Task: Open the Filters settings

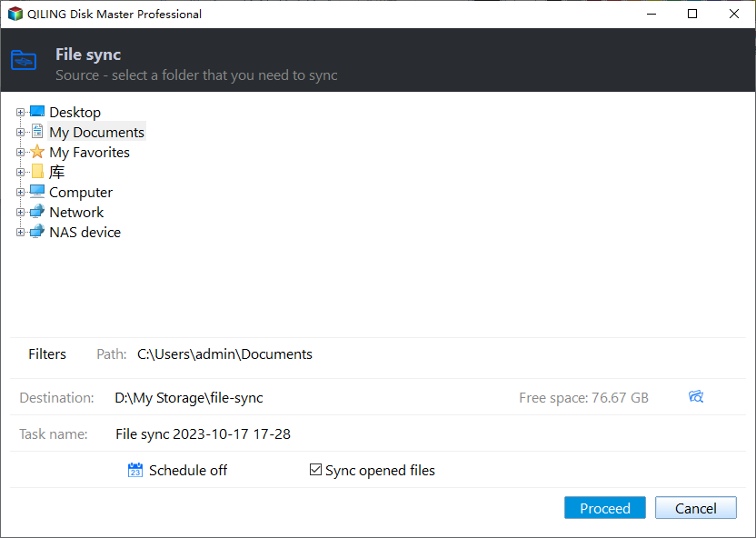Action: tap(47, 354)
